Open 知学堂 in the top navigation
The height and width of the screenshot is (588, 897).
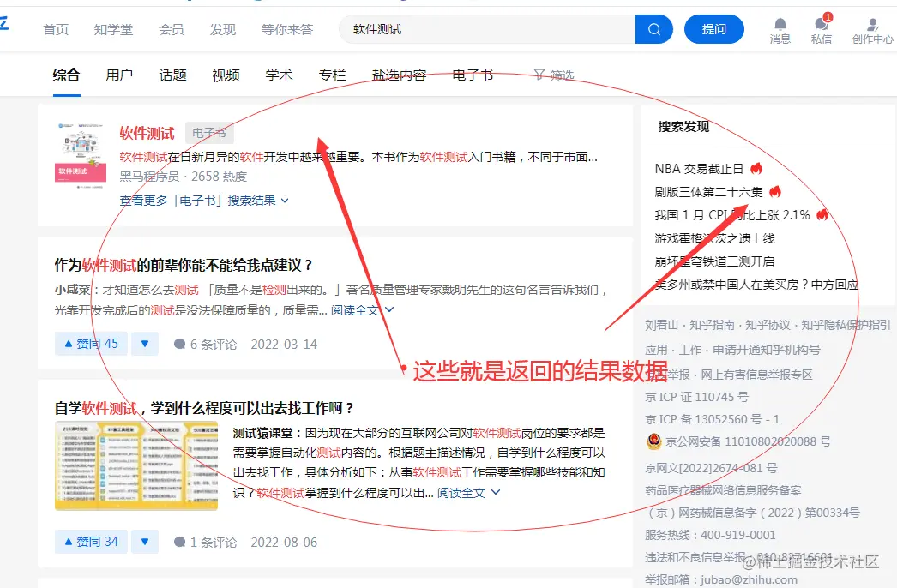tap(113, 29)
